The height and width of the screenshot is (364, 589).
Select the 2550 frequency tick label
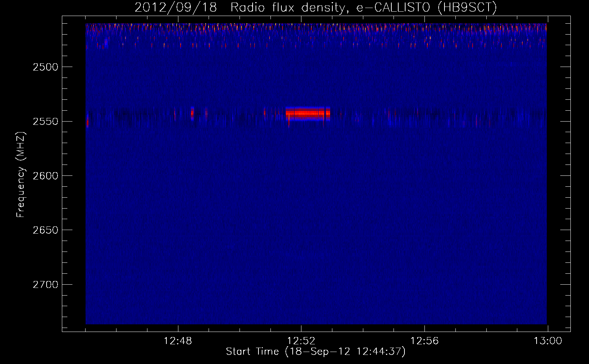pos(45,121)
